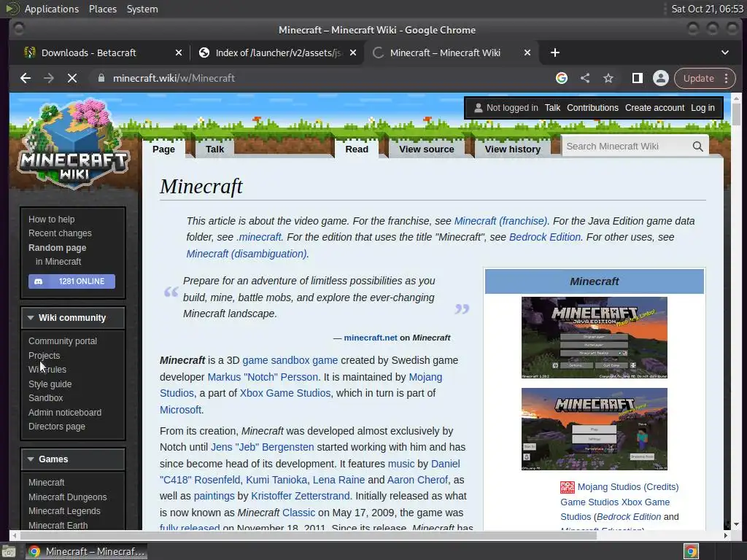747x560 pixels.
Task: Click the Chrome icon in the system tray
Action: [692, 551]
